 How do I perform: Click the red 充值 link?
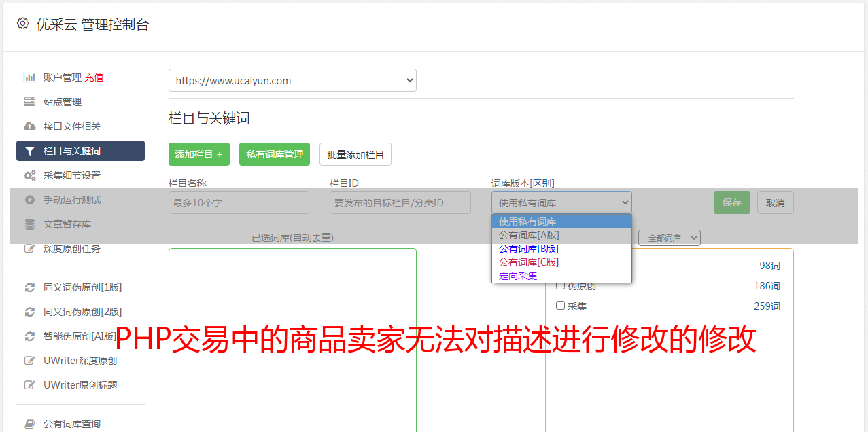94,77
